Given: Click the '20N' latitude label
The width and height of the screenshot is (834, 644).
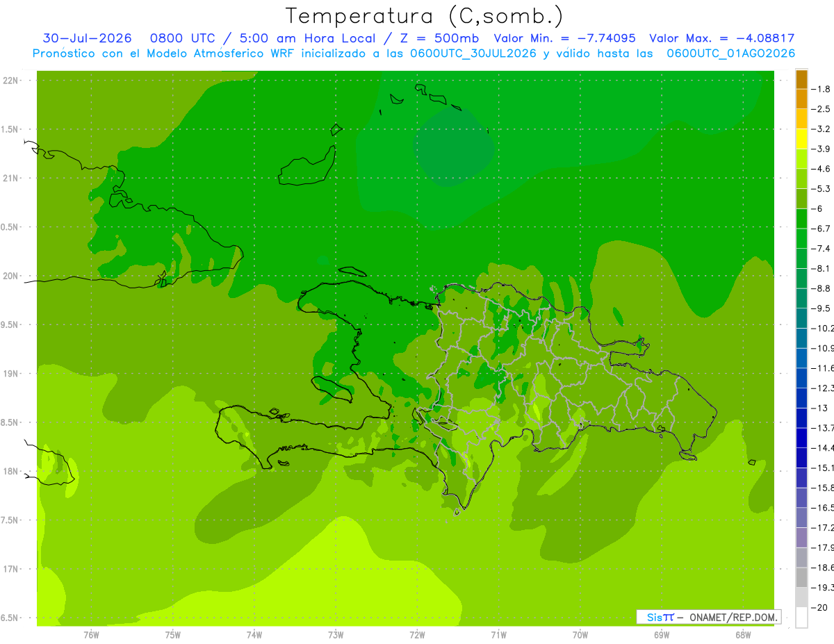Looking at the screenshot, I should tap(11, 276).
